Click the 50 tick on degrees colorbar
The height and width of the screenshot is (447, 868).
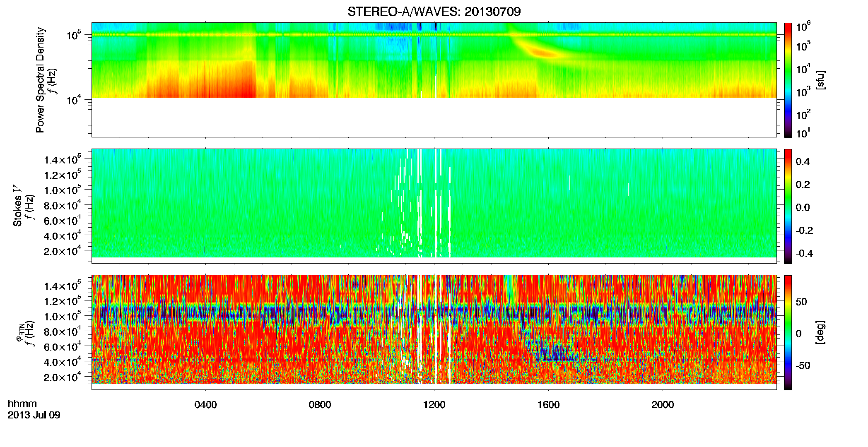(x=801, y=302)
